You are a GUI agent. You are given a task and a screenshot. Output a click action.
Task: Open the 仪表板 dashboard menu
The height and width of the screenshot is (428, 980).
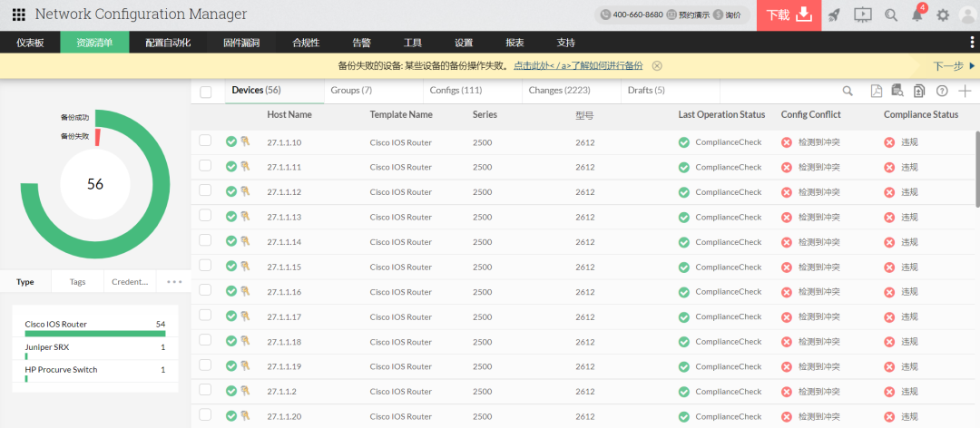coord(30,43)
